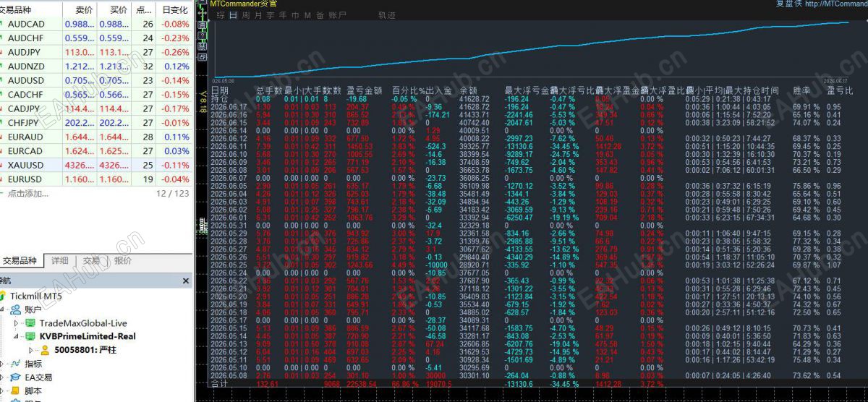Click the 持仓 positions row label
This screenshot has width=868, height=402.
tap(220, 98)
